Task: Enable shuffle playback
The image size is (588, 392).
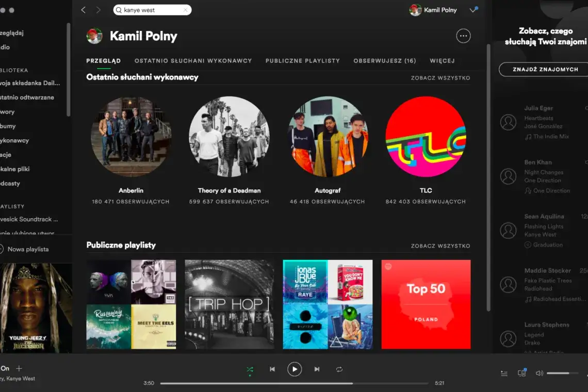Action: [x=250, y=369]
